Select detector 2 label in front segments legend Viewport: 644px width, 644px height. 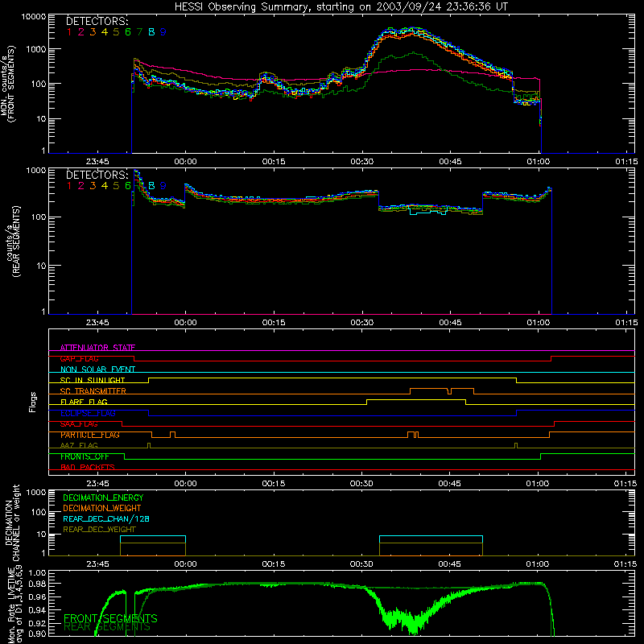81,32
